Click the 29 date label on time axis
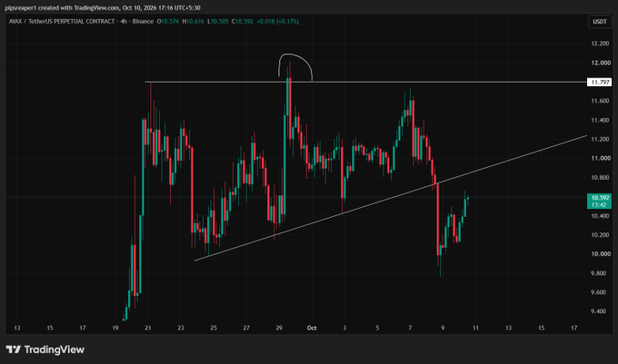618x364 pixels. [x=279, y=328]
